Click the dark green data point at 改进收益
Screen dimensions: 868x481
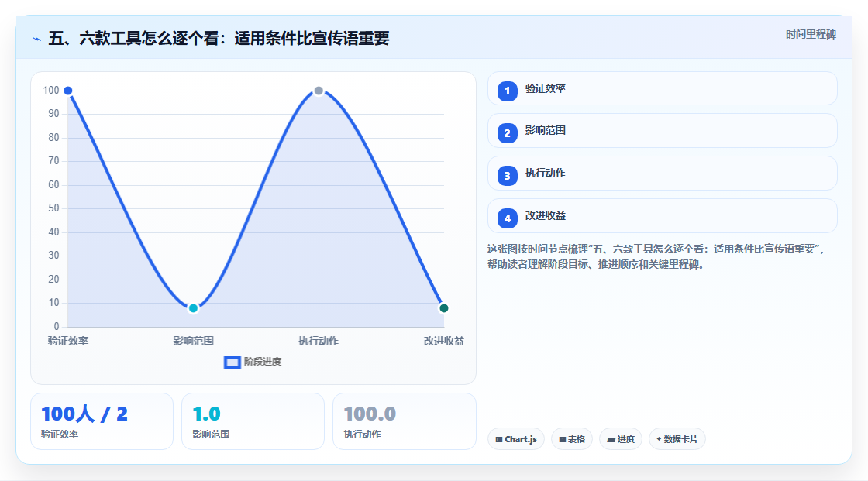443,308
